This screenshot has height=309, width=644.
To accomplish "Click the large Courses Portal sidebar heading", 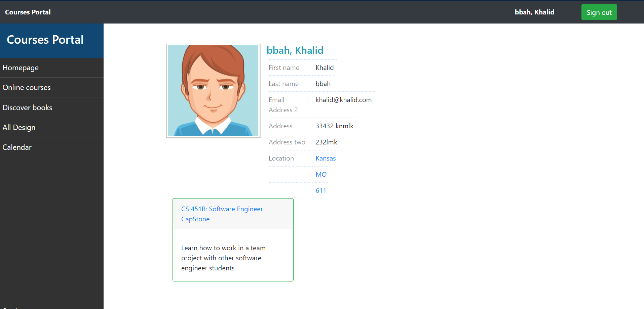I will click(45, 40).
